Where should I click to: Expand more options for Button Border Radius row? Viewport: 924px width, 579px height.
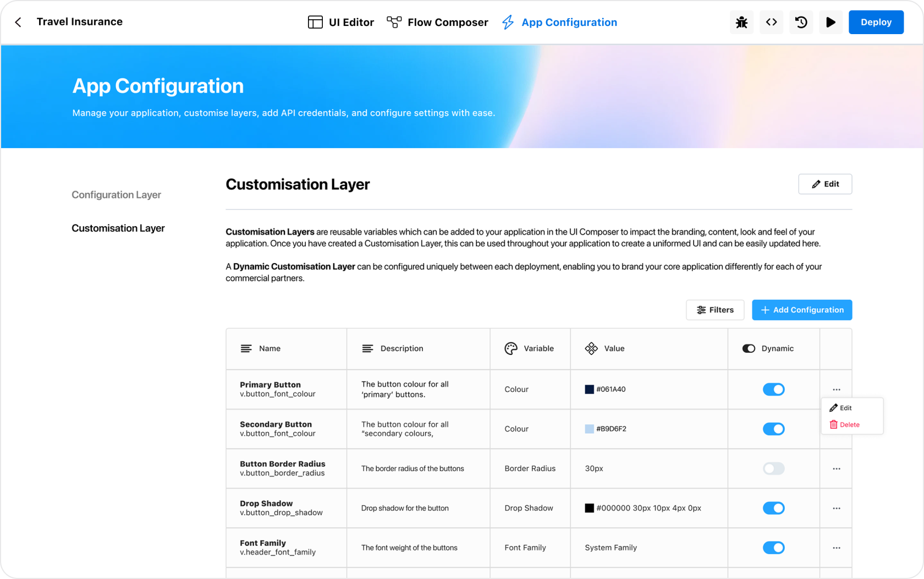point(836,469)
